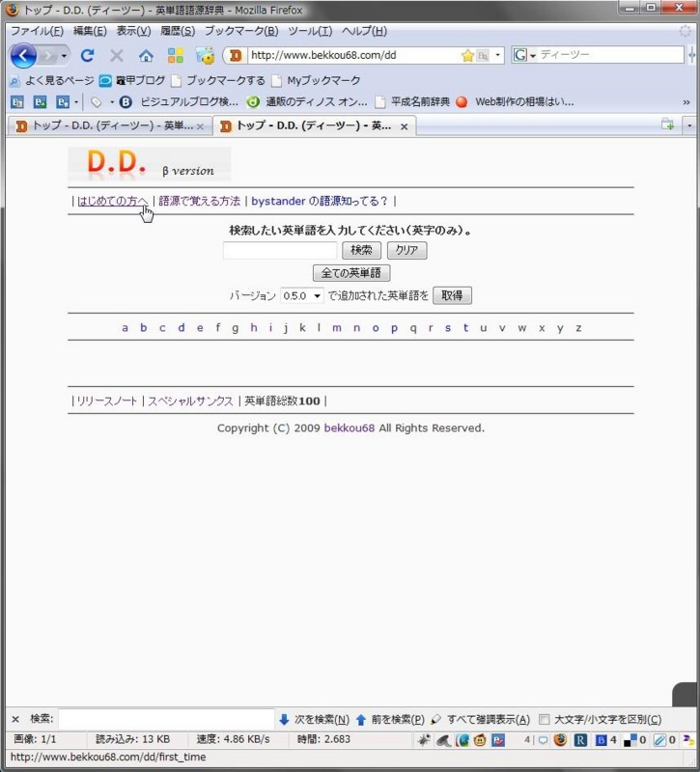Click the bookmark star in the address bar

(x=467, y=56)
